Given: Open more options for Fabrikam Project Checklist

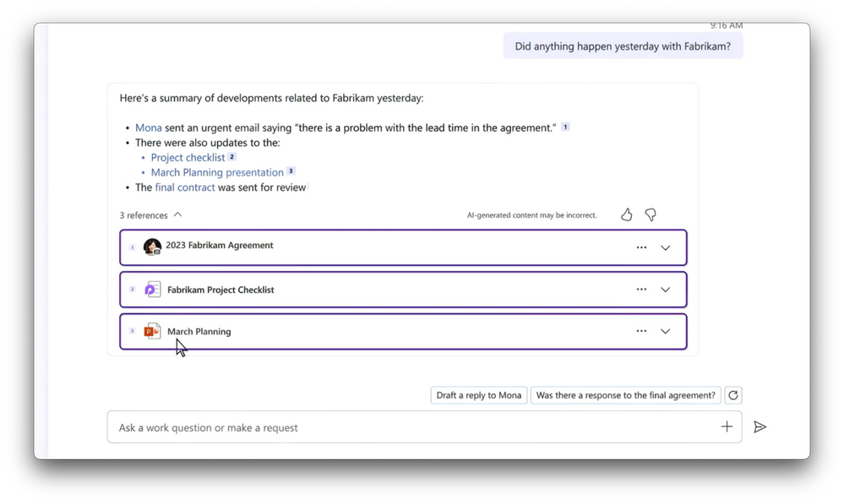Looking at the screenshot, I should pos(641,290).
